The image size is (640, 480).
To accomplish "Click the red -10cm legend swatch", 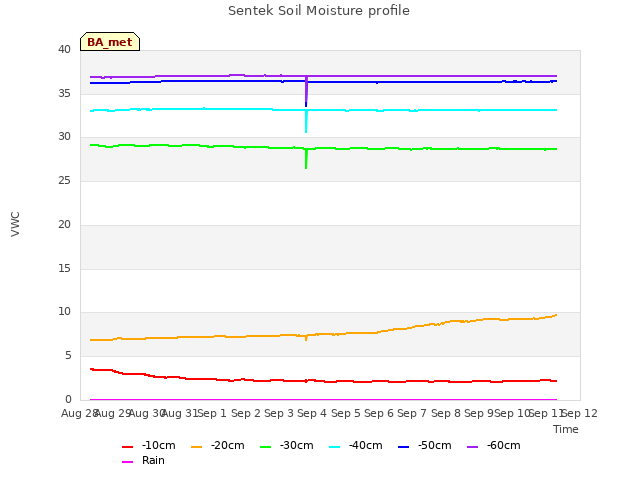I will (x=128, y=447).
